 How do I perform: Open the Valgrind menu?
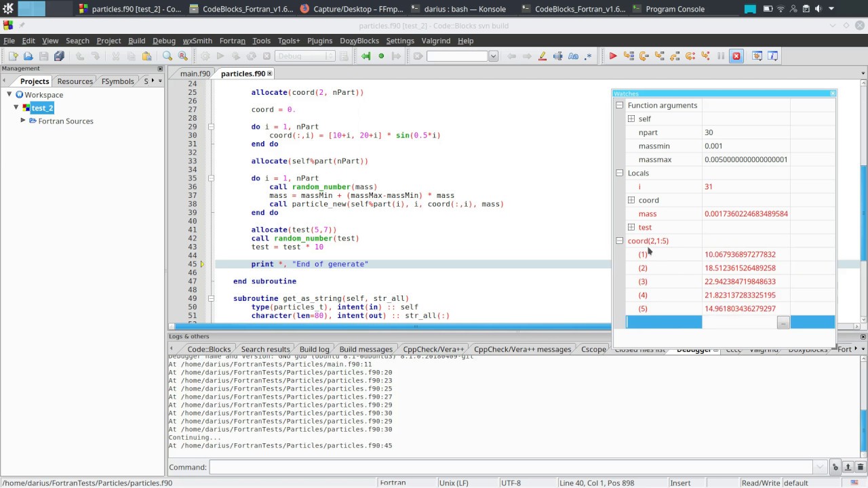point(435,41)
